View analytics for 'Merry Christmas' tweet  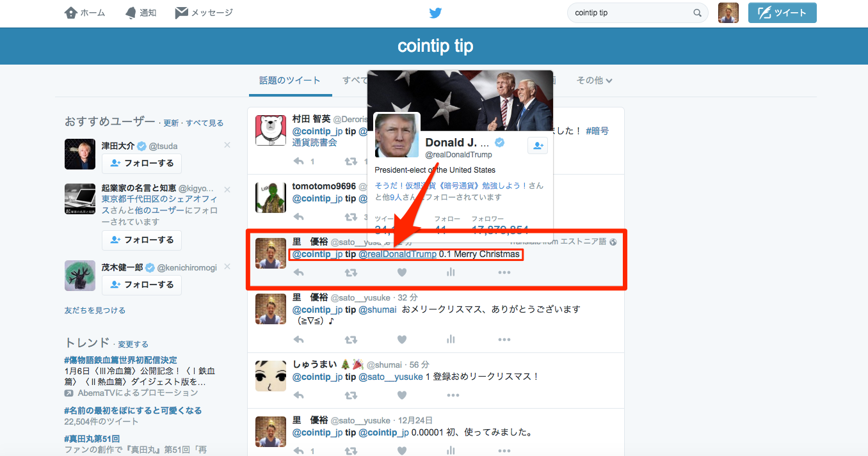[x=451, y=272]
